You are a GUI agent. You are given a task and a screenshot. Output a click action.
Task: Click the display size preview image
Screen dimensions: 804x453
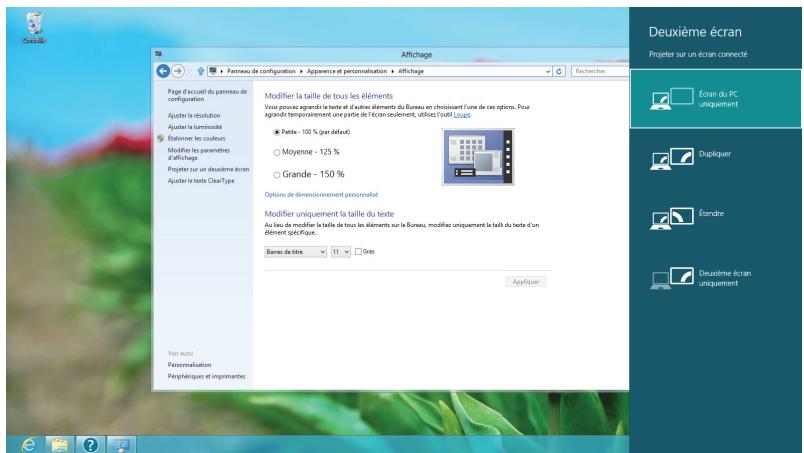coord(478,156)
